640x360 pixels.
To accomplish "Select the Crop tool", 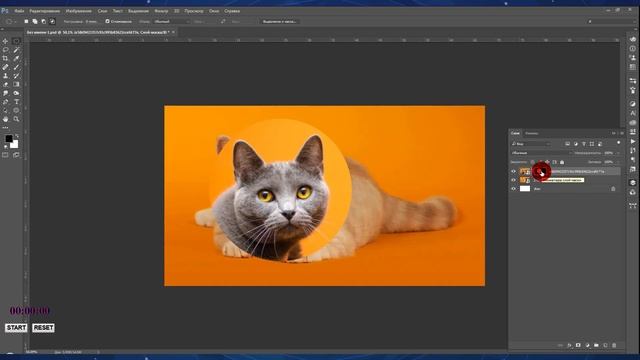I will tap(5, 58).
